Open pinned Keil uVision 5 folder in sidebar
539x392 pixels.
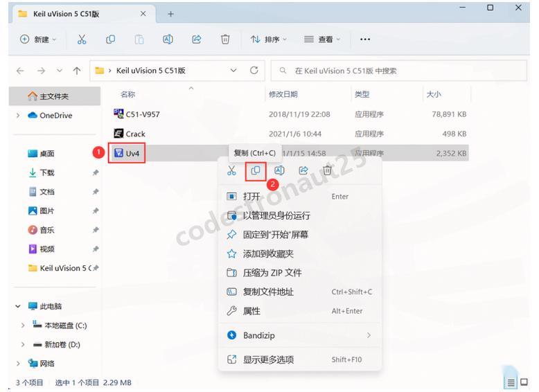tap(60, 268)
